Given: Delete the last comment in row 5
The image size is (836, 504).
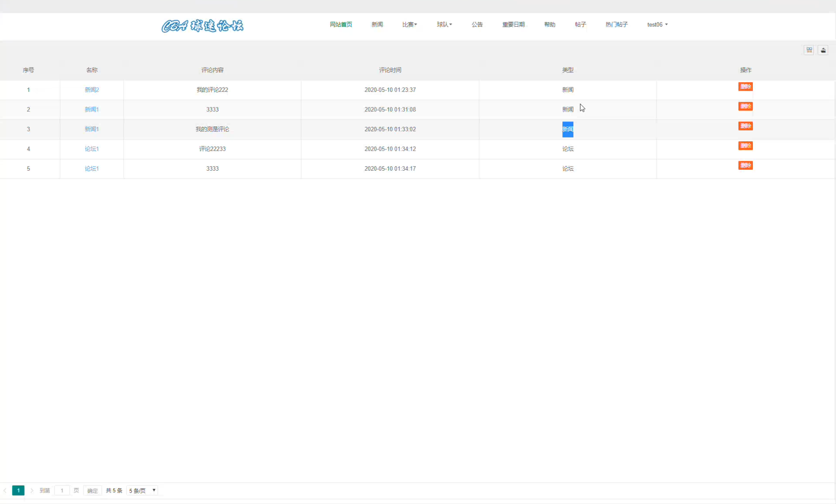Looking at the screenshot, I should tap(745, 165).
